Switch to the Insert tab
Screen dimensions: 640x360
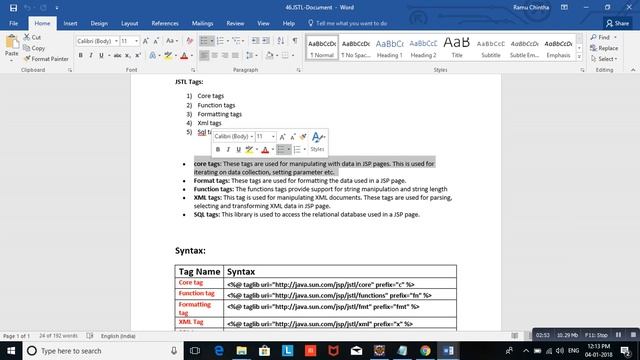(70, 23)
